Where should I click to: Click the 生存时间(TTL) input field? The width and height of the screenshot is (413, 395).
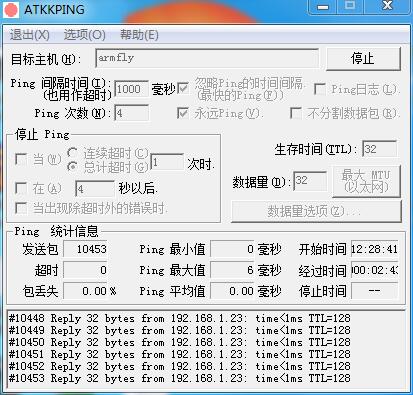pos(380,149)
